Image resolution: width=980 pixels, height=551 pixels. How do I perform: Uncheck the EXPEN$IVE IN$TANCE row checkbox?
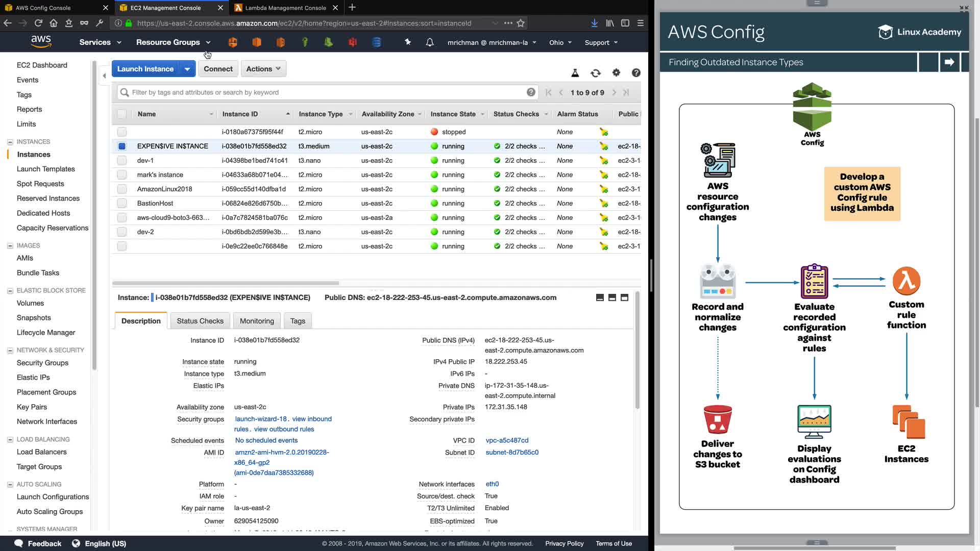pyautogui.click(x=122, y=146)
